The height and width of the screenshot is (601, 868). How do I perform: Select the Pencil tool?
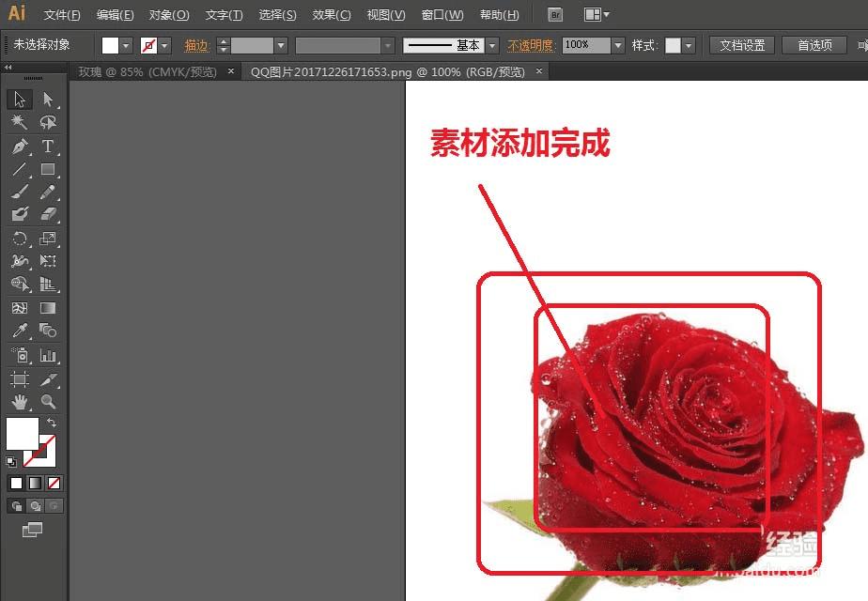[x=48, y=192]
